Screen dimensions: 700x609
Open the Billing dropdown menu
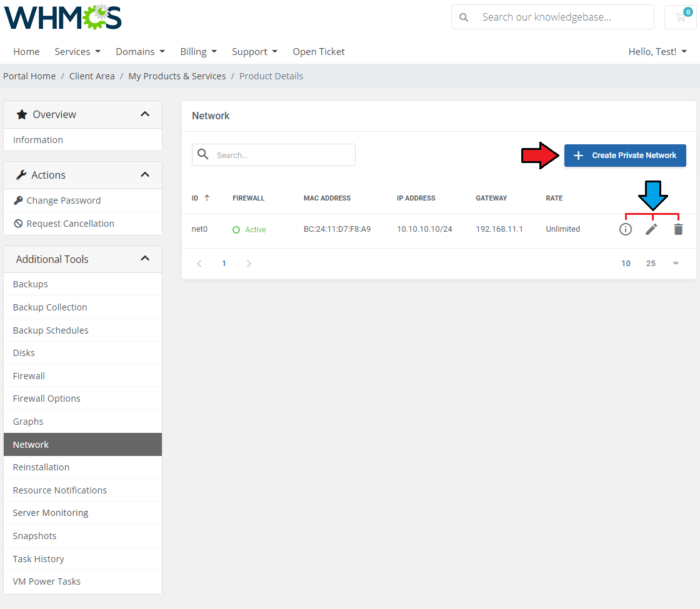pyautogui.click(x=199, y=52)
